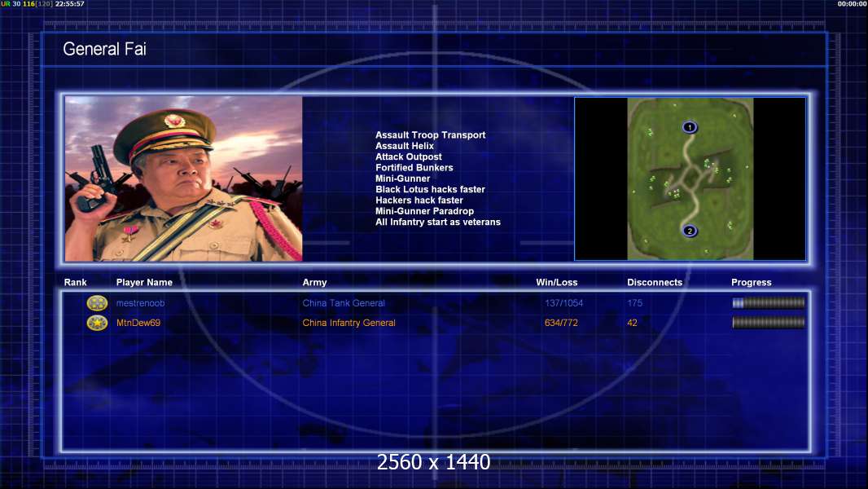Click China Tank General army entry

(x=344, y=303)
